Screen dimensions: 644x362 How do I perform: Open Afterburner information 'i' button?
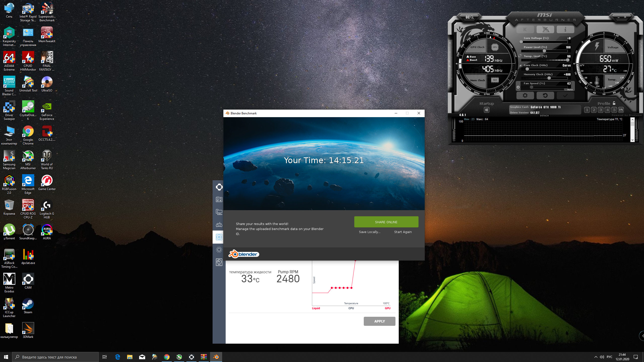coord(565,29)
